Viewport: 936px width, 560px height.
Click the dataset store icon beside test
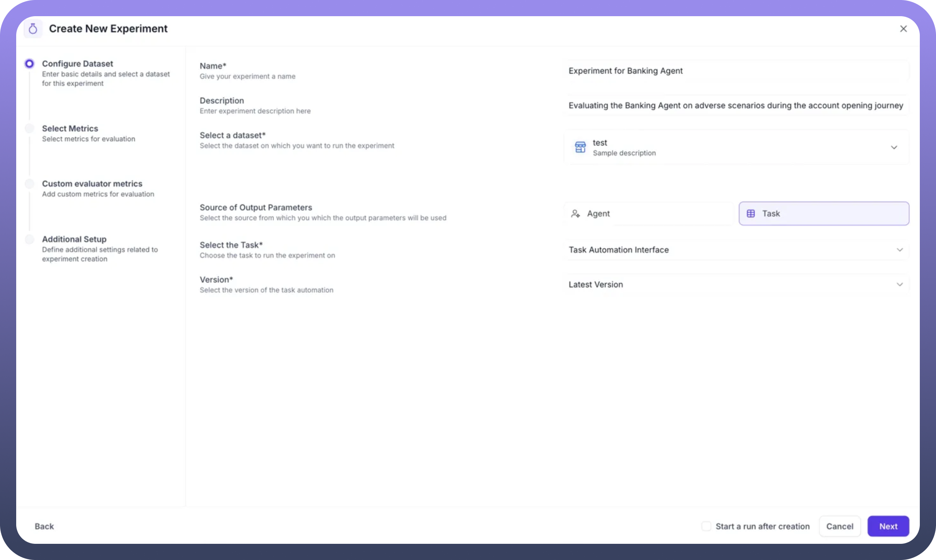pyautogui.click(x=580, y=147)
